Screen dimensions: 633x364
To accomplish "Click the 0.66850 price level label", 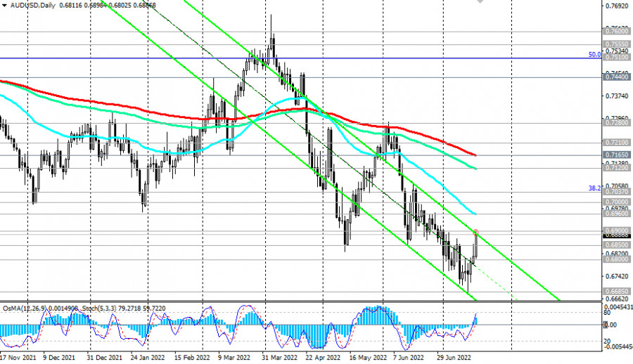I will pos(616,291).
